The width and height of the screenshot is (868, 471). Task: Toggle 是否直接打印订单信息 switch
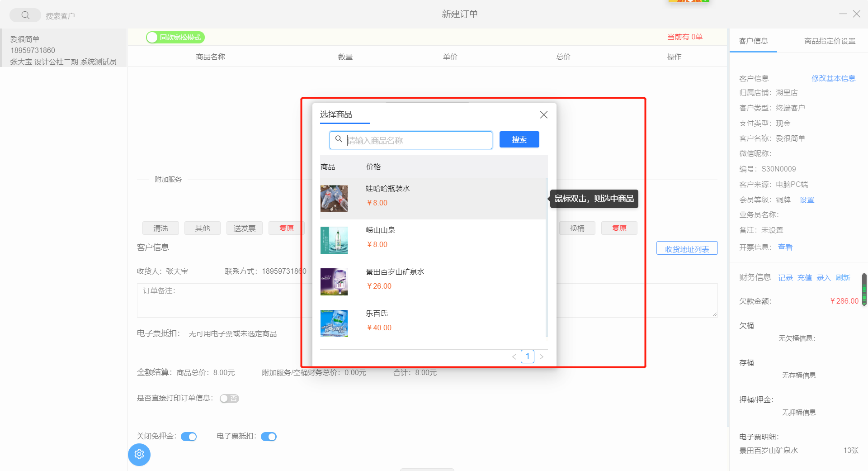[x=229, y=399]
